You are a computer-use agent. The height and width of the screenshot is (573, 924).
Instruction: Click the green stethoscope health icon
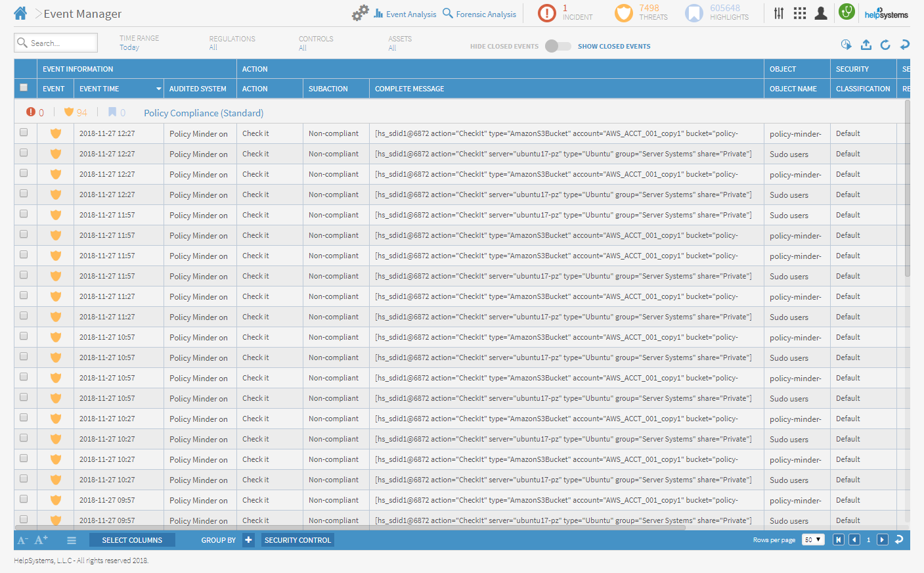click(847, 12)
